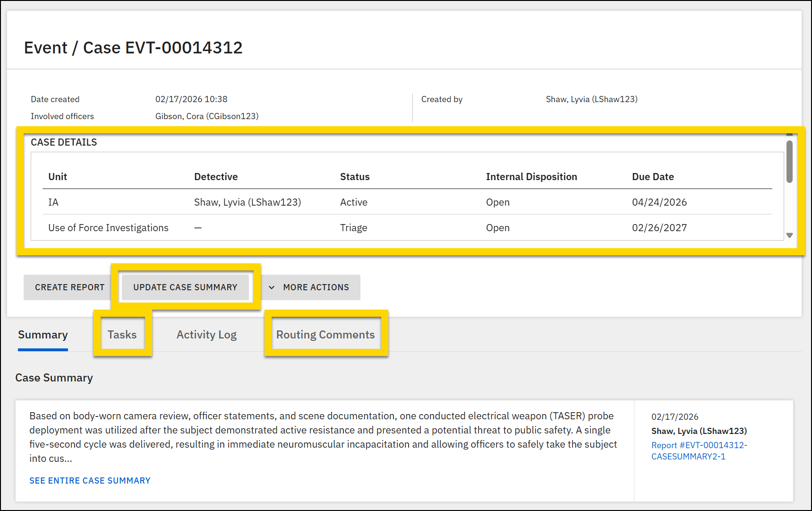This screenshot has height=511, width=812.
Task: Open Report #EVT-00014312-CASESUMMARY2-1
Action: pos(699,450)
